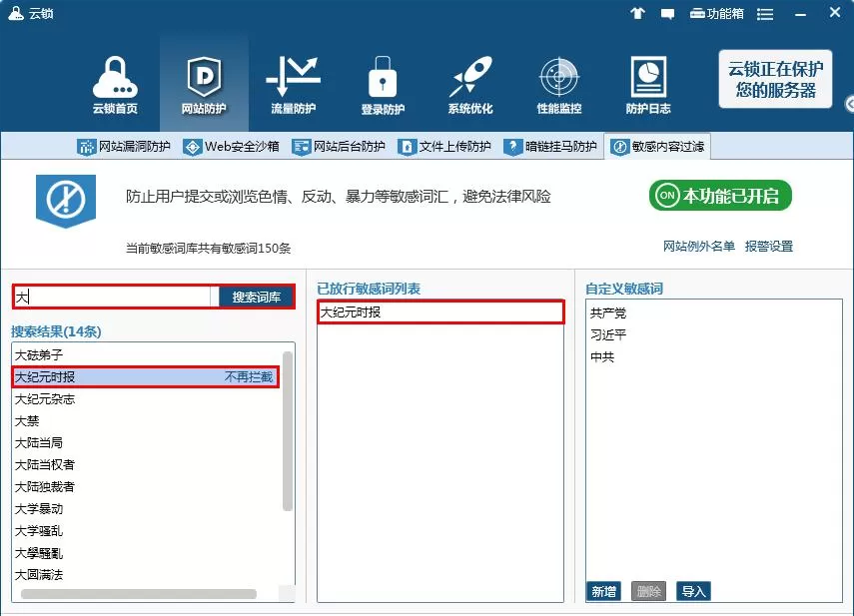Switch to 暗链挂马防护 tab
The height and width of the screenshot is (616, 854).
550,147
